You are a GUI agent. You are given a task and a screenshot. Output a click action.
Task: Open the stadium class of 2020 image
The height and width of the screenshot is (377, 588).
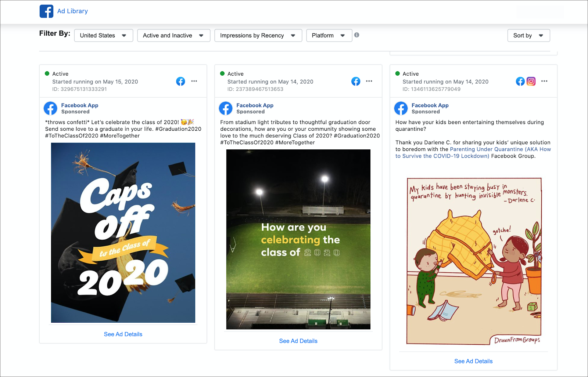[x=298, y=239]
